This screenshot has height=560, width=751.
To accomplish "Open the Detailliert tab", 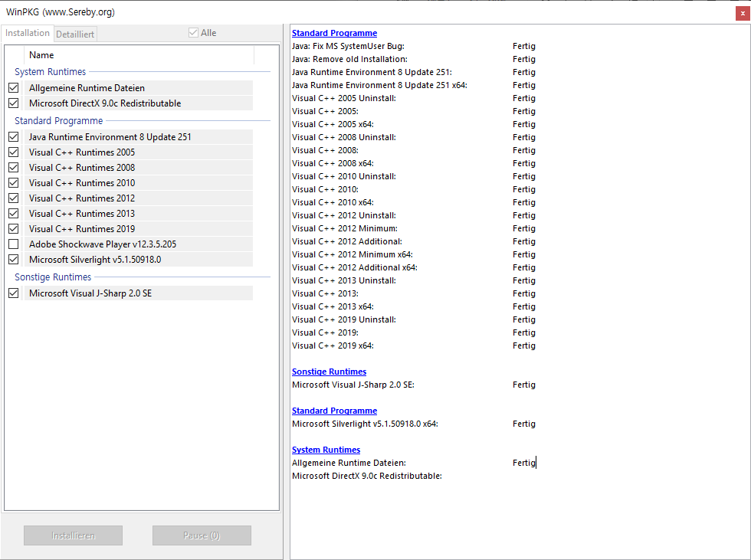I will pos(75,34).
